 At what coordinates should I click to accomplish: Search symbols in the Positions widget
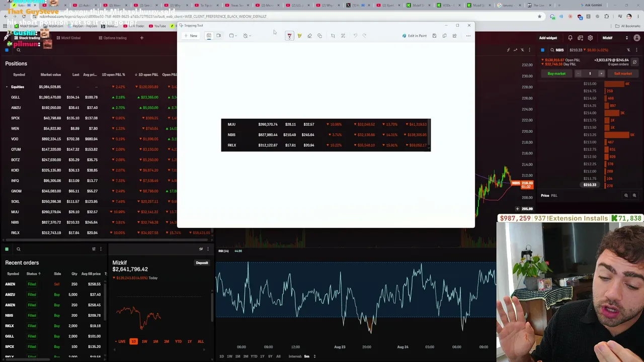(18, 50)
